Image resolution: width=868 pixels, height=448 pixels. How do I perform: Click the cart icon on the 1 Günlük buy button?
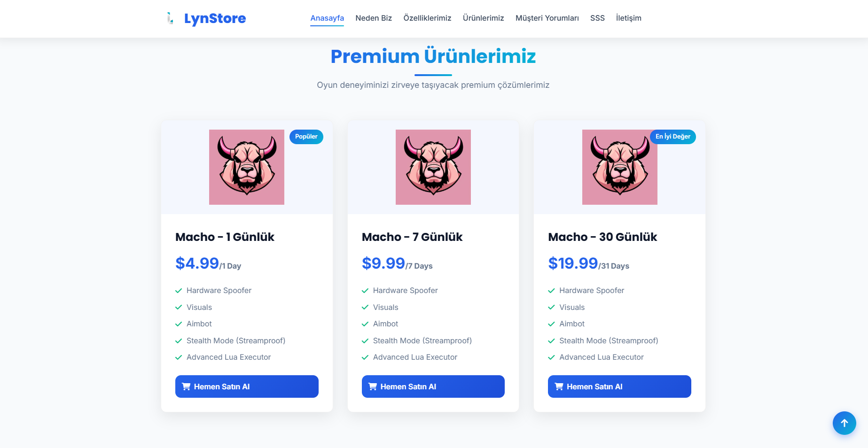pos(186,386)
